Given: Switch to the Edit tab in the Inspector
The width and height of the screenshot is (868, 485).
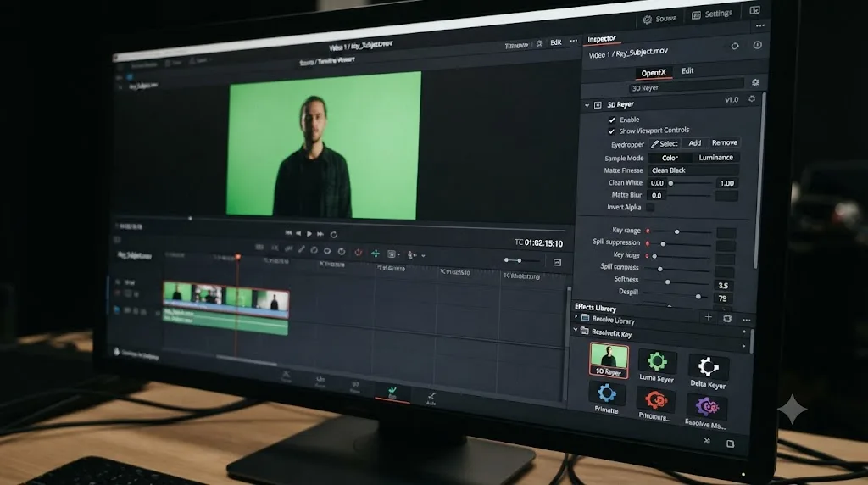Looking at the screenshot, I should pyautogui.click(x=687, y=71).
